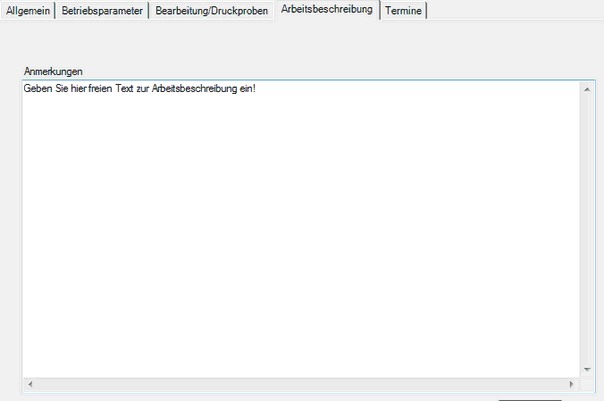Click the Anmerkungen label above the text box

point(53,72)
